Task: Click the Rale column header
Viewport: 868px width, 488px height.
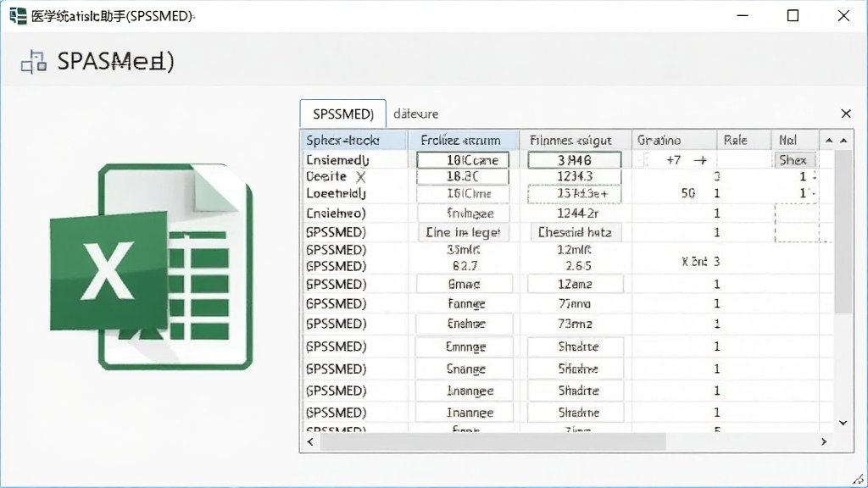Action: [x=744, y=140]
